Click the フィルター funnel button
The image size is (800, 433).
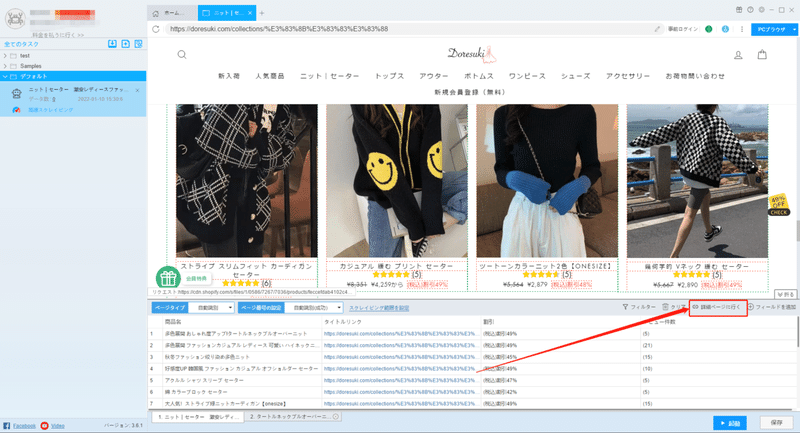tap(639, 307)
